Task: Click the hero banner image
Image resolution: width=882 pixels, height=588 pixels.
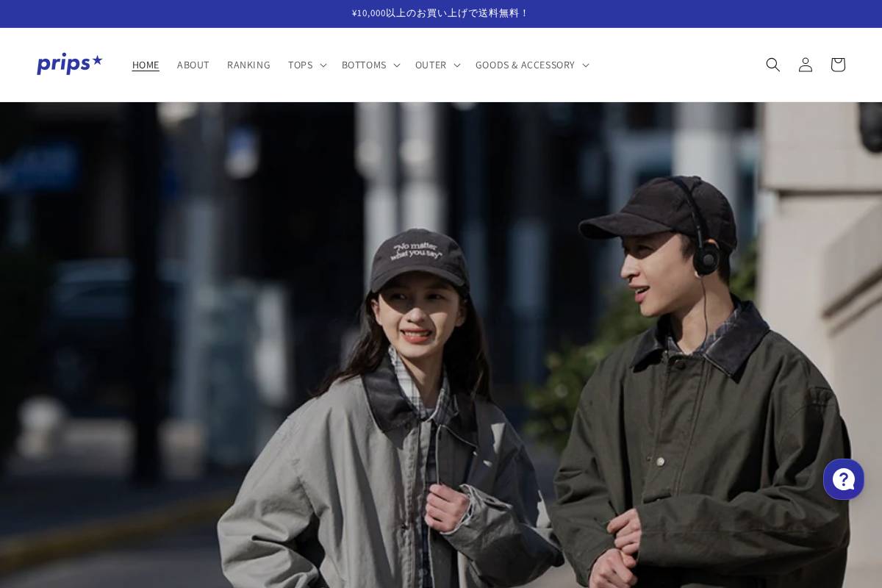Action: tap(441, 345)
